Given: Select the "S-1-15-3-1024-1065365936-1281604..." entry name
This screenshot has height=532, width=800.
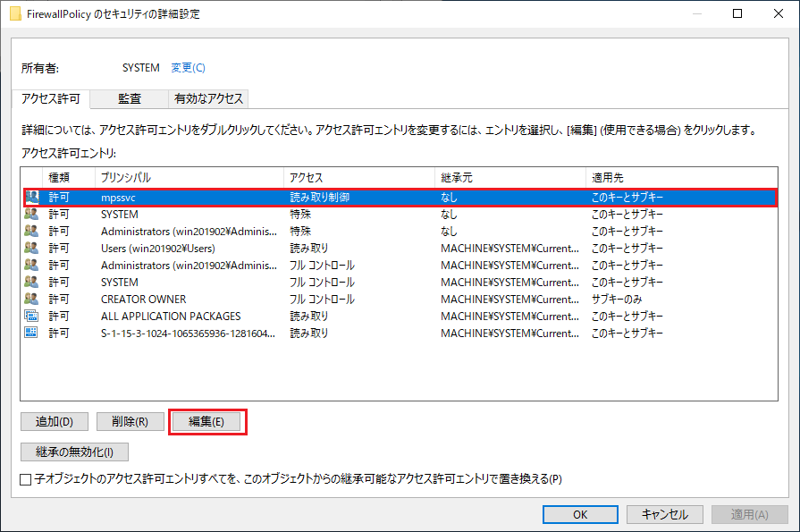Looking at the screenshot, I should (189, 334).
